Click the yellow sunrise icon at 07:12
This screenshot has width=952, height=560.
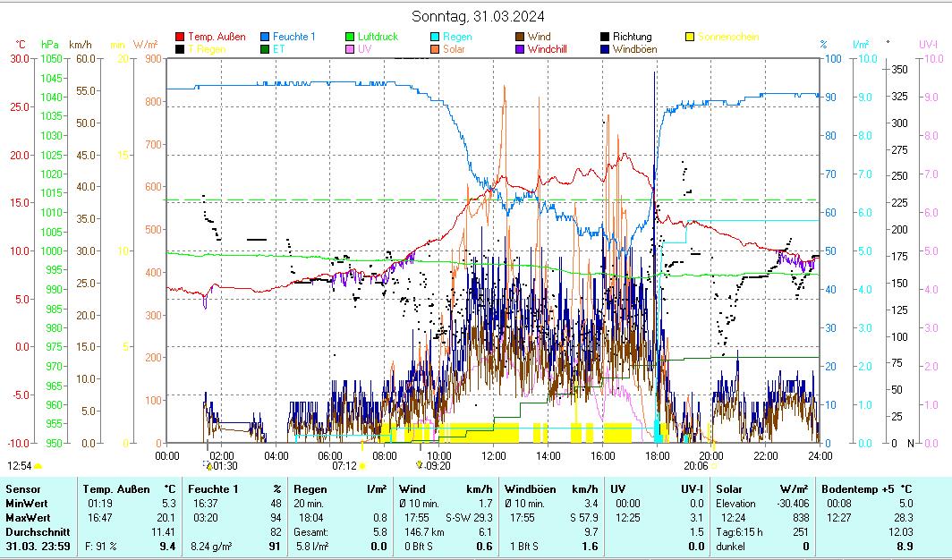tap(362, 466)
